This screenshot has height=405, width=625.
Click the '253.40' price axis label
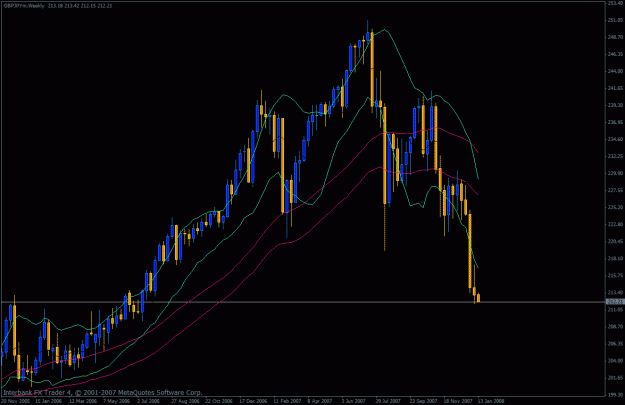tap(615, 3)
